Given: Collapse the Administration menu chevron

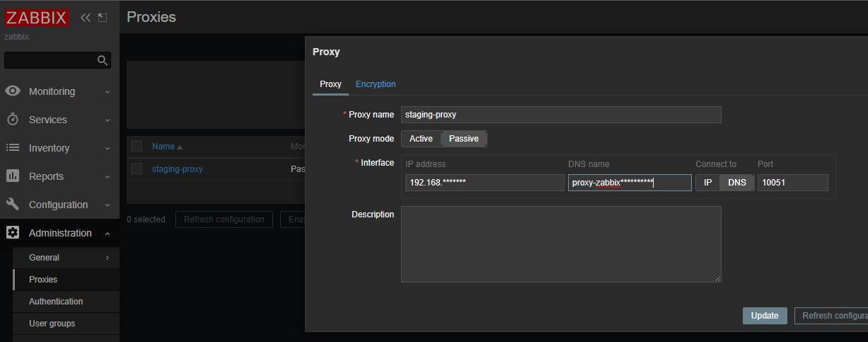Looking at the screenshot, I should (108, 233).
